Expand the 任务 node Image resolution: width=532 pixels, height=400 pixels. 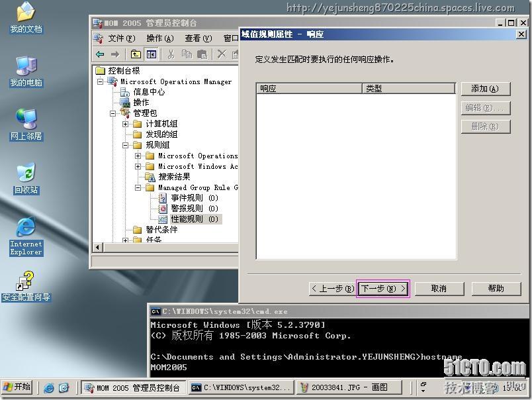point(125,240)
